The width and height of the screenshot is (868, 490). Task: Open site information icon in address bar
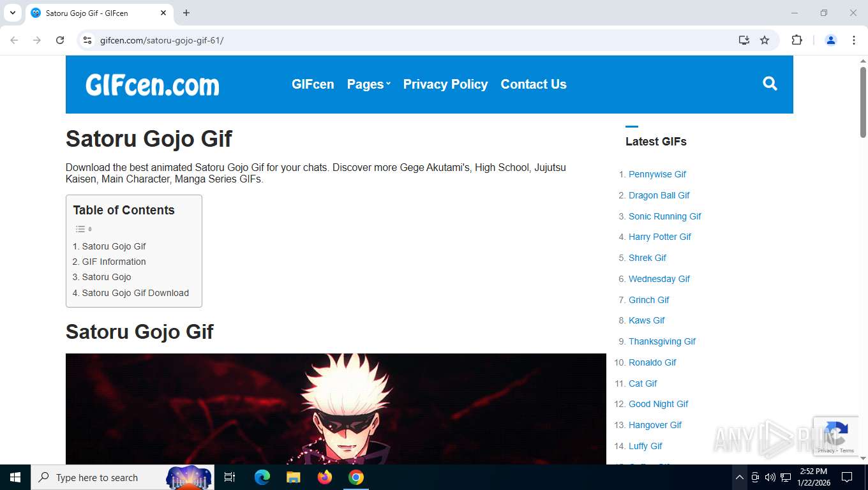pyautogui.click(x=88, y=40)
